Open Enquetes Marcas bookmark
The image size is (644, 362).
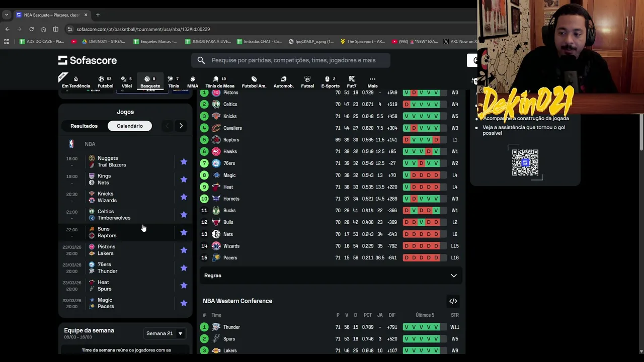pos(155,42)
